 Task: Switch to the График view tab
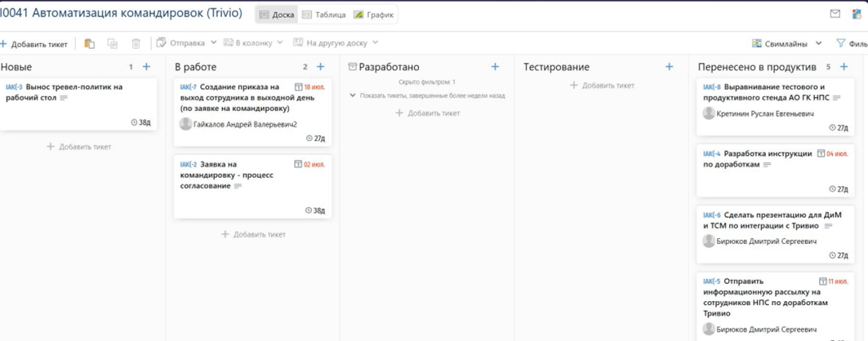373,15
